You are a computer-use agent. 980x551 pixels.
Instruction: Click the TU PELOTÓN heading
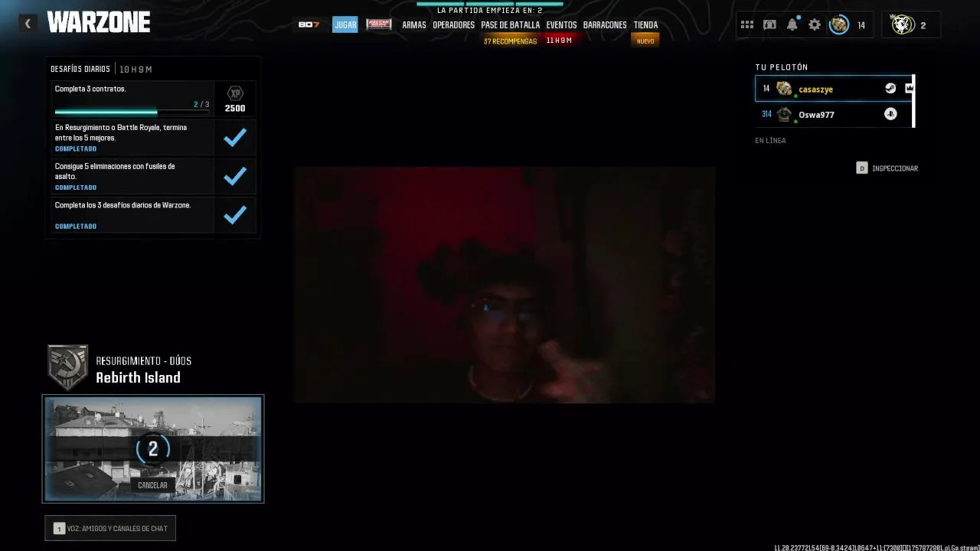tap(782, 67)
